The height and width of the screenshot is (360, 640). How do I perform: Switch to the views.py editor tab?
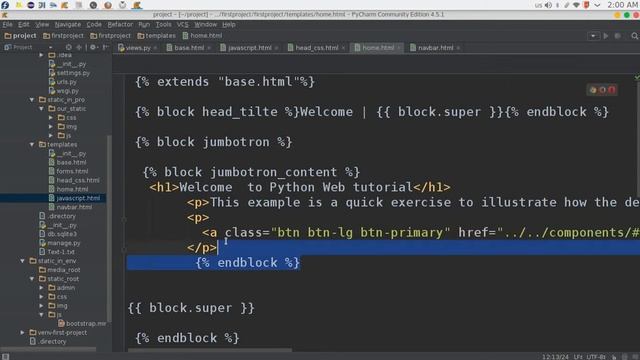138,48
